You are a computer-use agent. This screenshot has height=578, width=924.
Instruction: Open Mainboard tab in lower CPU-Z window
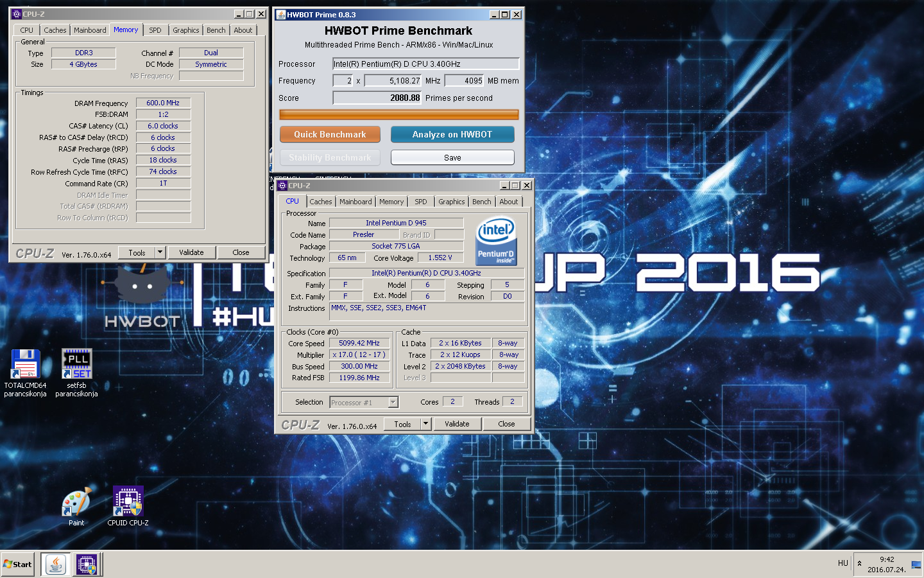coord(355,202)
